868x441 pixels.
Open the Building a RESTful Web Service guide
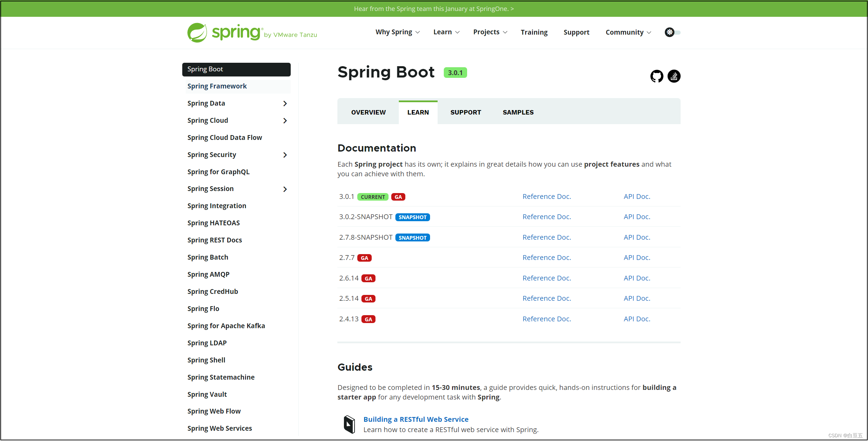(x=416, y=419)
